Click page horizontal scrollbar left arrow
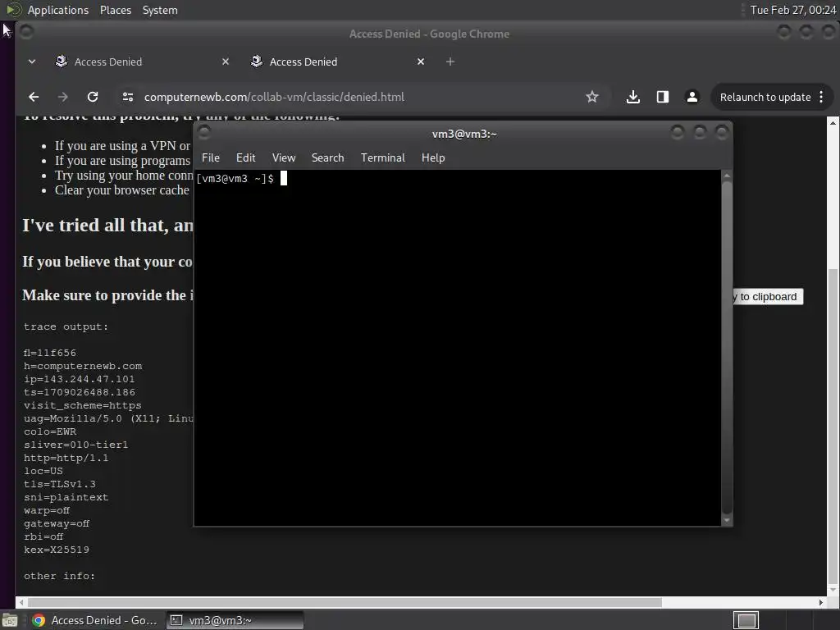 pyautogui.click(x=21, y=602)
